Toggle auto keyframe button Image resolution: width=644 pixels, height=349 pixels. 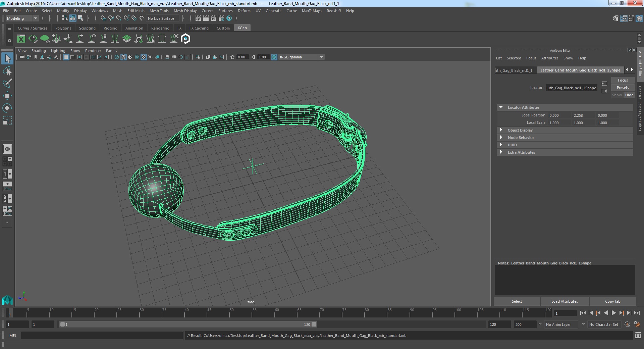[627, 325]
